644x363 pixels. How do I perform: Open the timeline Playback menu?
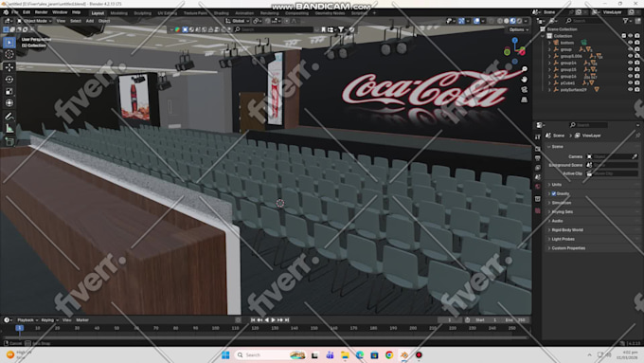(x=27, y=319)
